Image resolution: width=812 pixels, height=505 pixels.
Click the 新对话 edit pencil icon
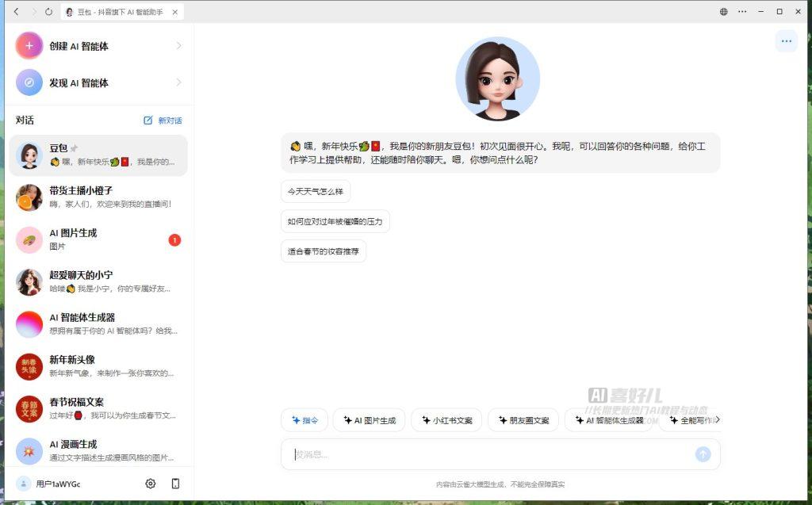pos(147,121)
